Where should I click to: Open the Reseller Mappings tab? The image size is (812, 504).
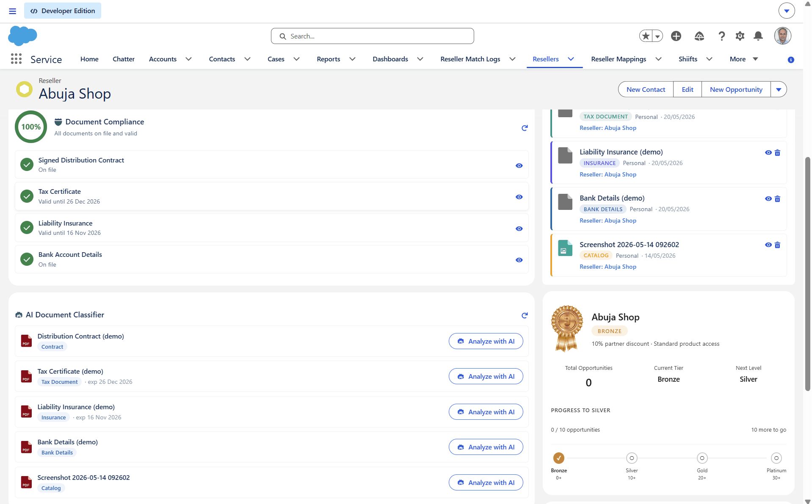tap(619, 59)
